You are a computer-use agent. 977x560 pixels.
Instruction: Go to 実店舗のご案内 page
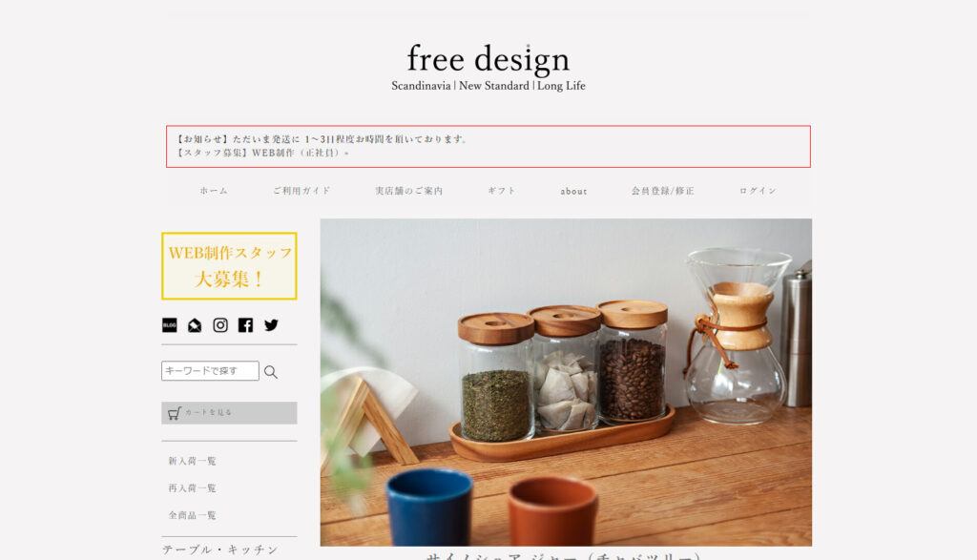click(408, 191)
